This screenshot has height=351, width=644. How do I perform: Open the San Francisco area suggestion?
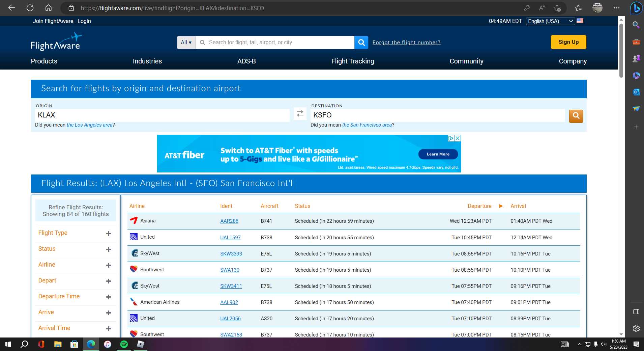coord(367,125)
